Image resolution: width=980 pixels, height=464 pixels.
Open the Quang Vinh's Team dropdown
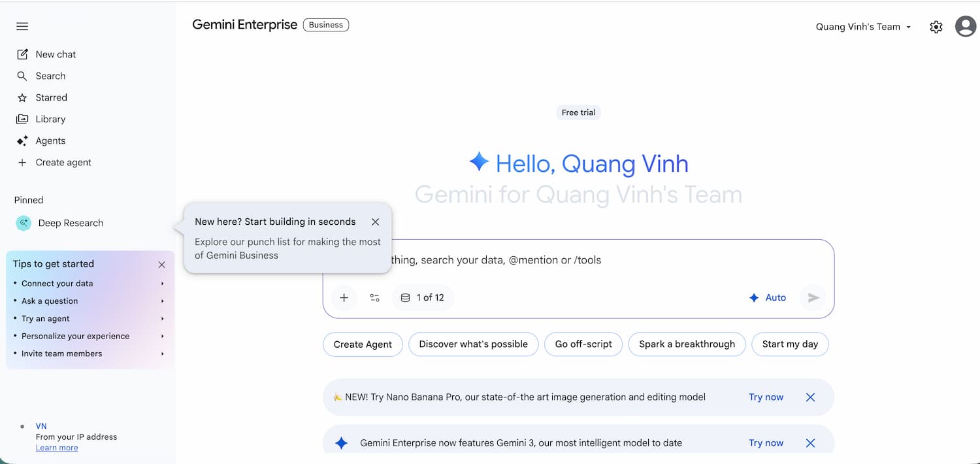tap(862, 27)
